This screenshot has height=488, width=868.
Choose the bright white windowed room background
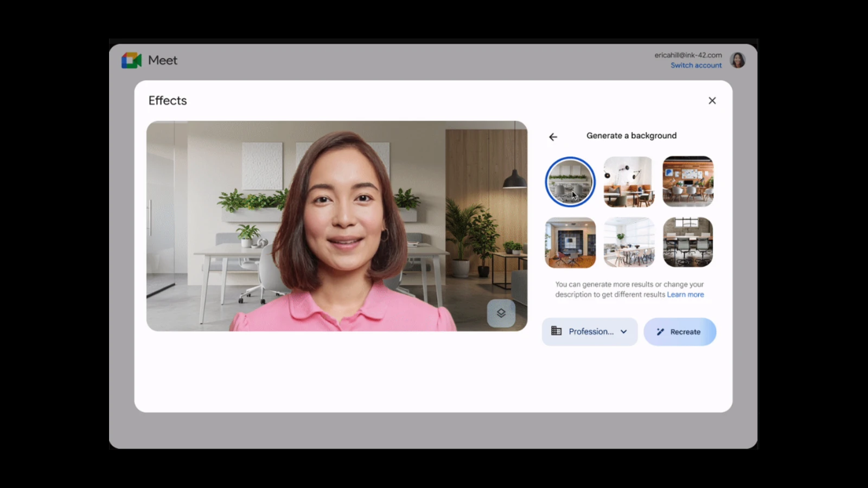coord(629,242)
